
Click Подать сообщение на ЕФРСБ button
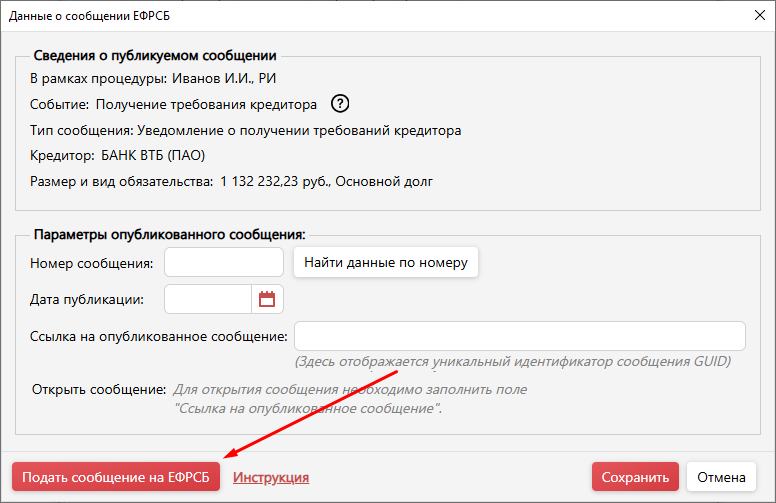116,478
